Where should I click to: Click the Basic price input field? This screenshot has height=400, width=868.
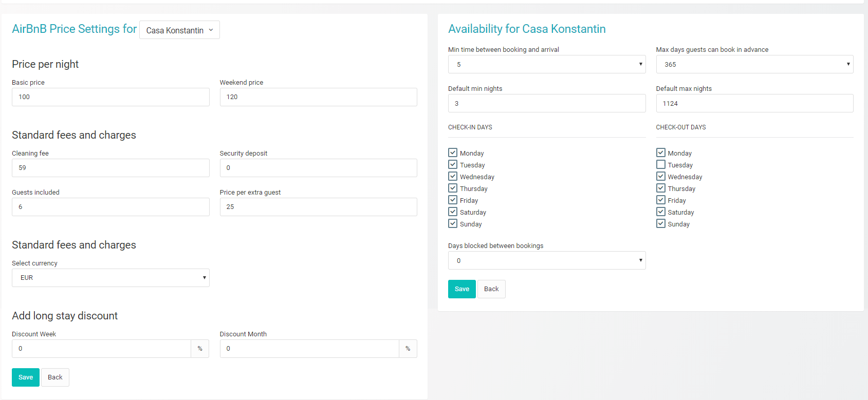110,97
